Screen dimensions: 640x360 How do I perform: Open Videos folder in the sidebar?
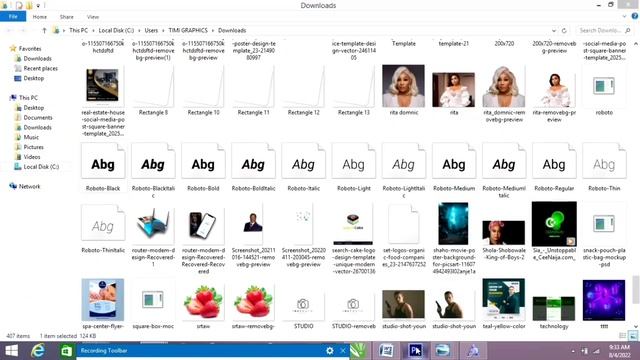click(x=32, y=157)
